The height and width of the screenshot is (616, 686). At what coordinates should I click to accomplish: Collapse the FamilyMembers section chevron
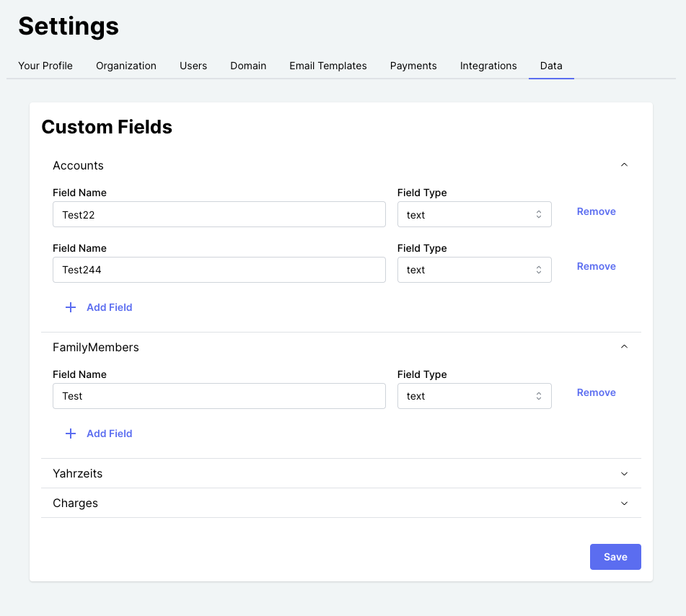coord(624,347)
